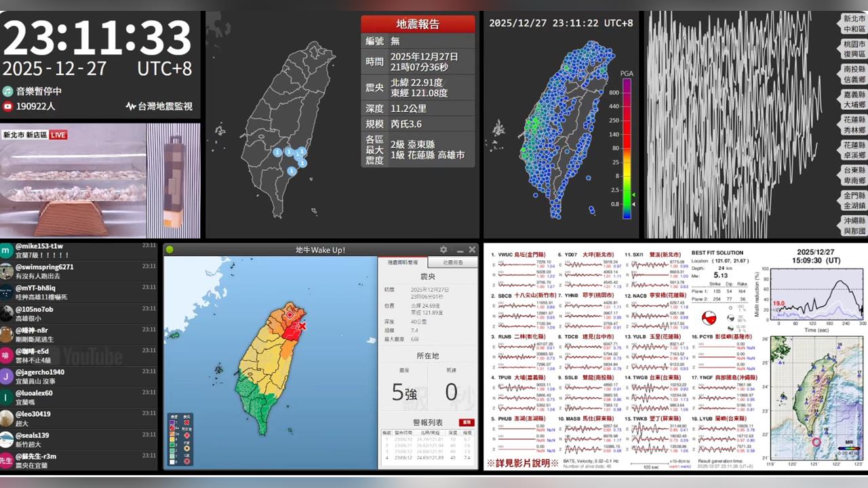Screen dimensions: 868x488
Task: Click the LIVE badge on the 新北市新店區 camera
Action: point(58,134)
